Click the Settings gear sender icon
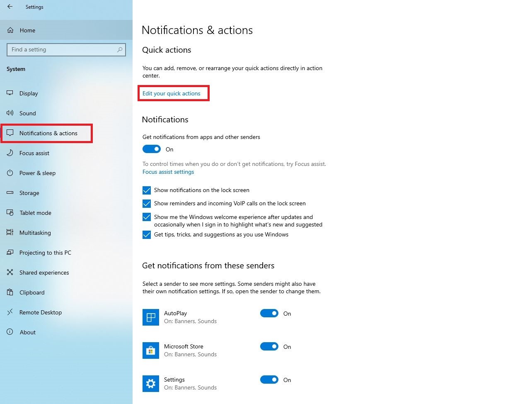The height and width of the screenshot is (404, 532). [151, 384]
